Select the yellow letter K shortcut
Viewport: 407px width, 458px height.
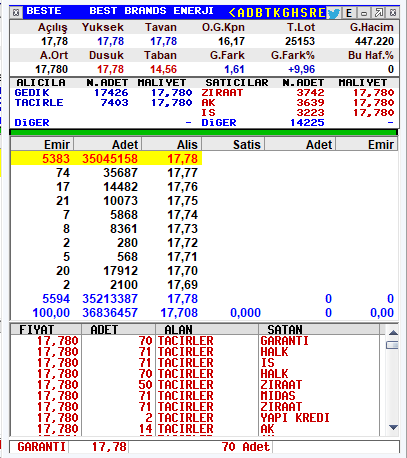276,13
